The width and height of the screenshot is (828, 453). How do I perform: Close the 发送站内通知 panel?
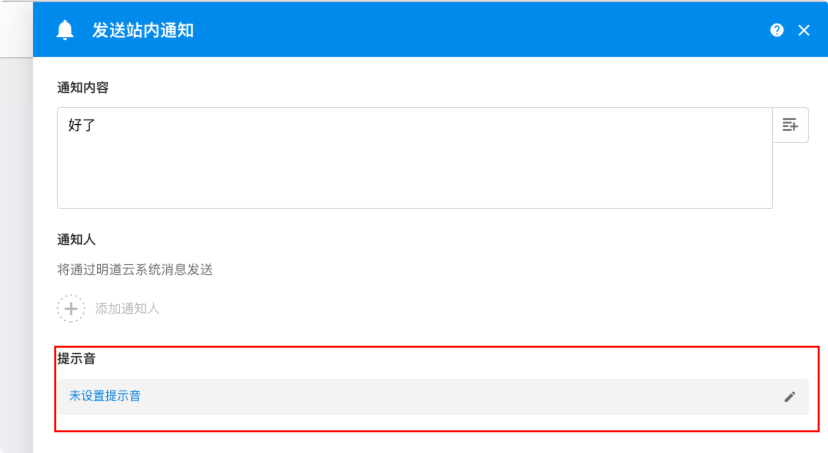(804, 30)
